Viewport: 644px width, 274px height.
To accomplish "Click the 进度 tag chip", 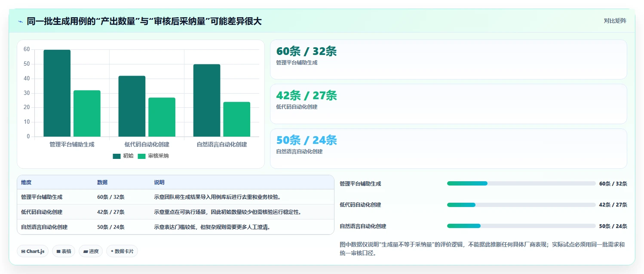I will 91,251.
